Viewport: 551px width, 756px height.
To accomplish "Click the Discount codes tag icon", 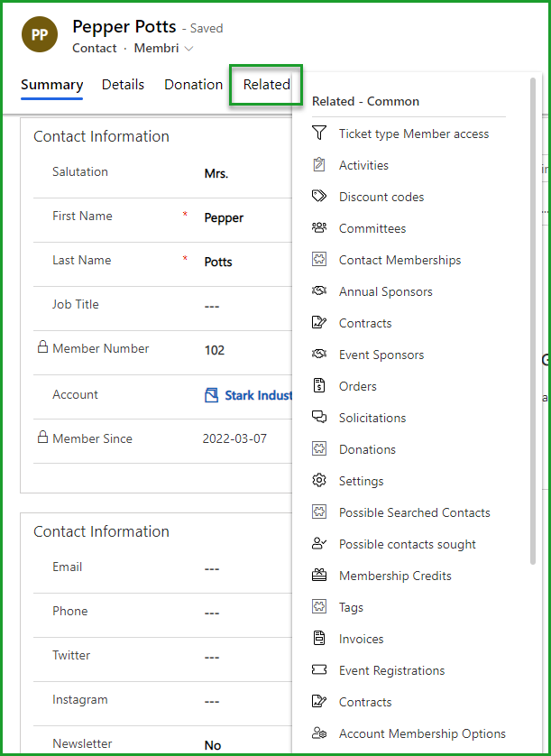I will [x=319, y=197].
